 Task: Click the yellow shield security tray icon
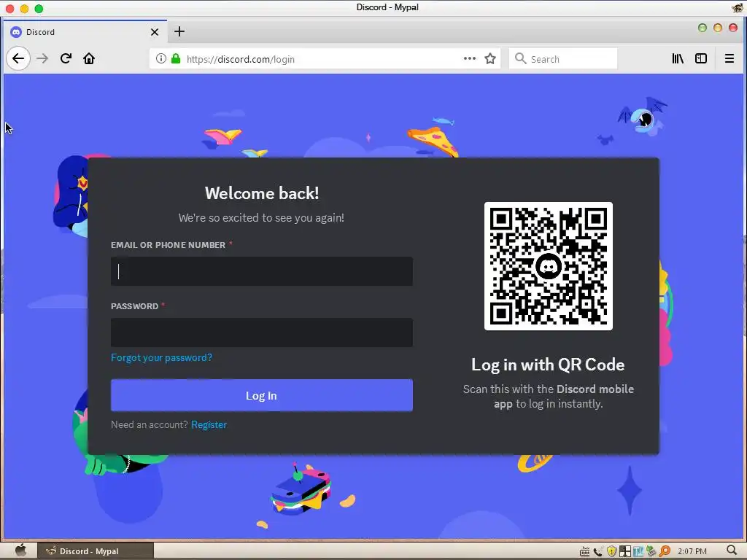(x=611, y=551)
